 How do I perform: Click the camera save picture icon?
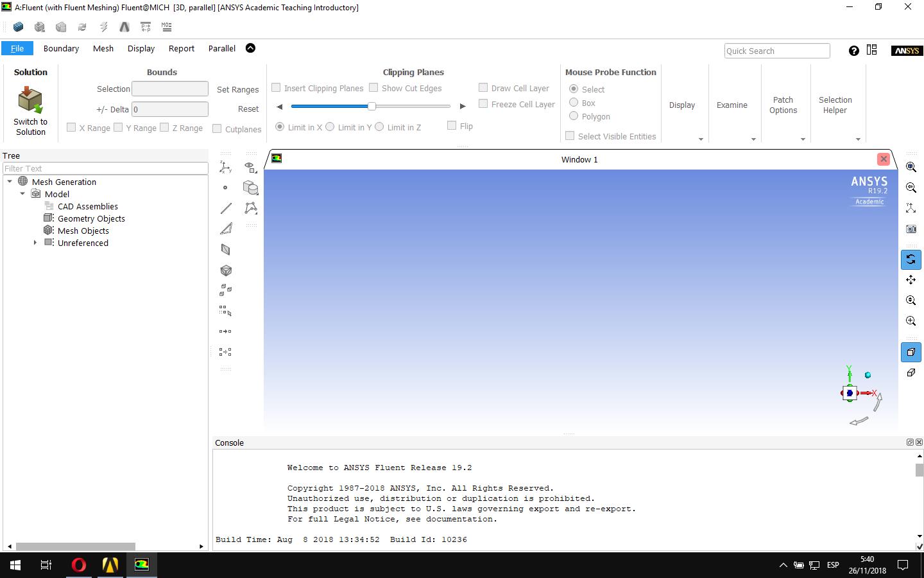coord(911,229)
